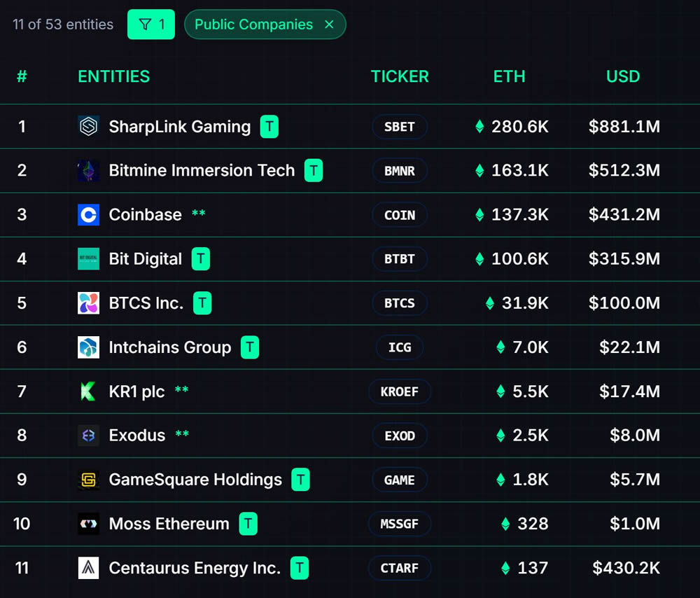This screenshot has width=700, height=598.
Task: Sort by the ENTITIES column header
Action: pos(113,76)
